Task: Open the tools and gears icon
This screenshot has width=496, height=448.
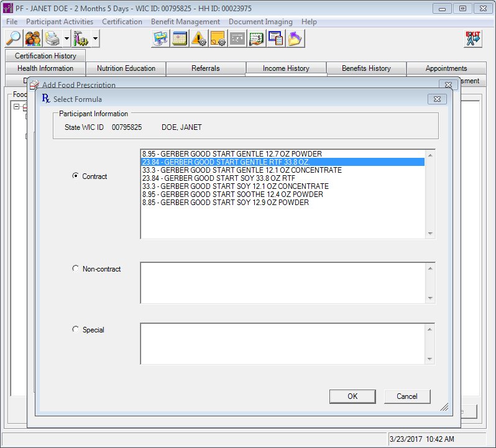Action: pyautogui.click(x=81, y=39)
